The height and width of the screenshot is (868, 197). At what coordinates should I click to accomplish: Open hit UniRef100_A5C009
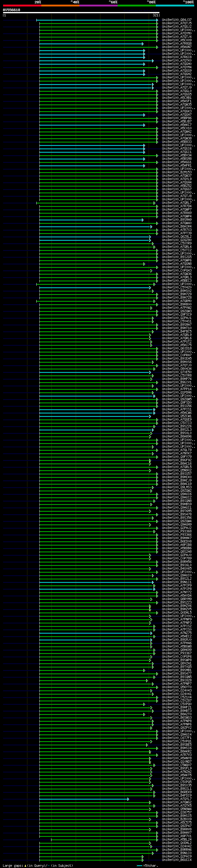tap(177, 40)
